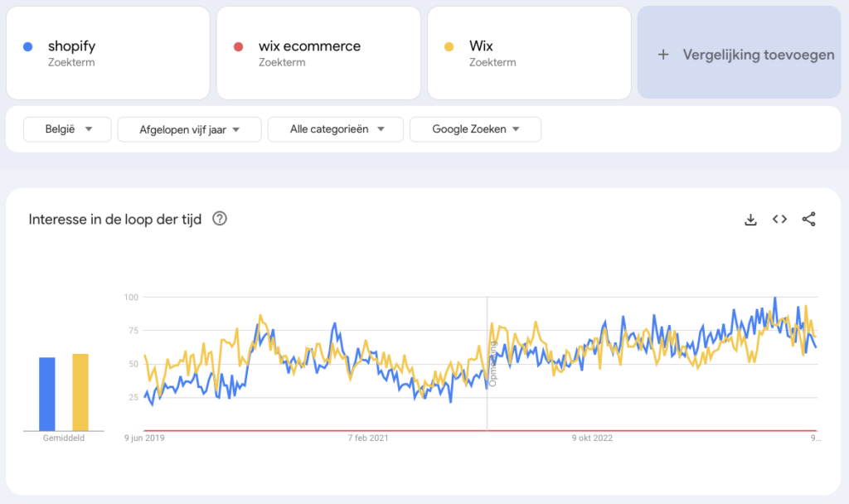Download the trends data as CSV

750,219
